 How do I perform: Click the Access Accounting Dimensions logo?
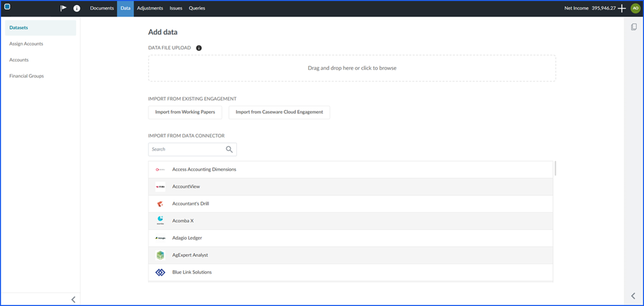160,169
